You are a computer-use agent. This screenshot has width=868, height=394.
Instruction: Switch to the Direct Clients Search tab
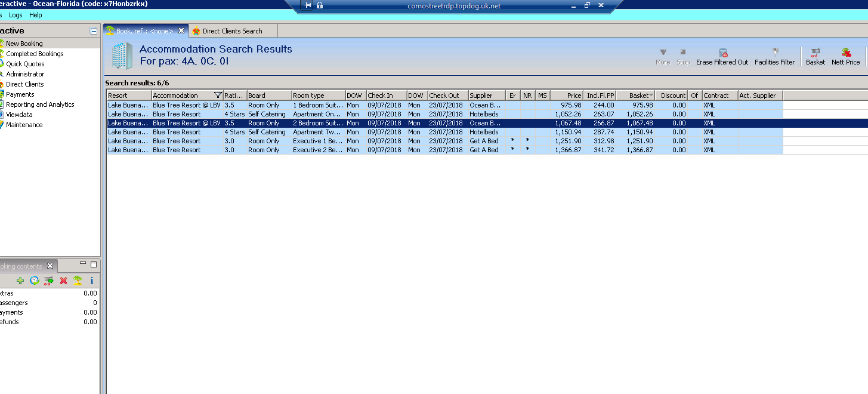point(232,31)
